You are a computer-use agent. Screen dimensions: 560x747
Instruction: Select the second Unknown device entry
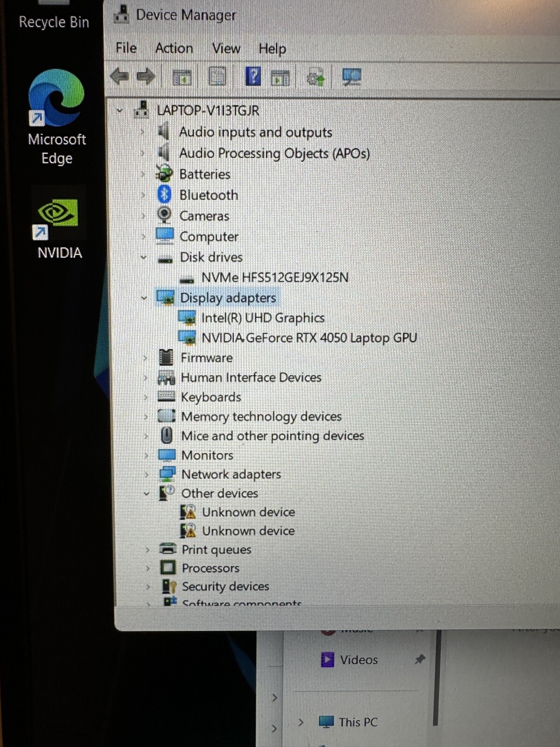pos(248,531)
